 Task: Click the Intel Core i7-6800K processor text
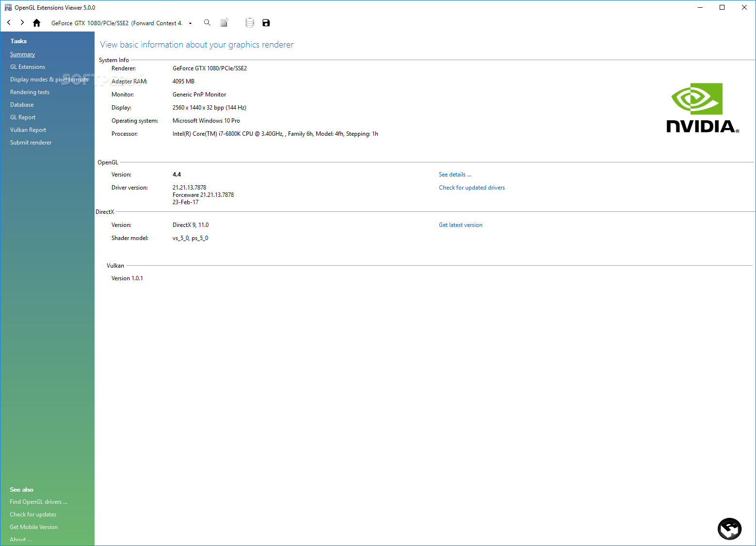click(x=275, y=134)
